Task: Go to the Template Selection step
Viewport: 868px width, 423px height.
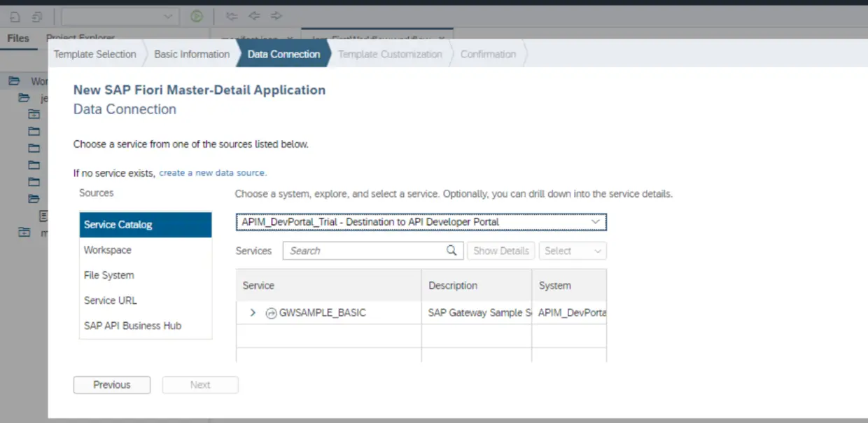Action: [95, 54]
